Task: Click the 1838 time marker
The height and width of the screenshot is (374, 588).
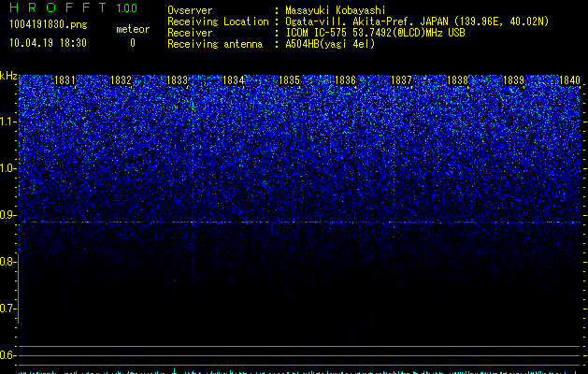Action: click(x=457, y=80)
